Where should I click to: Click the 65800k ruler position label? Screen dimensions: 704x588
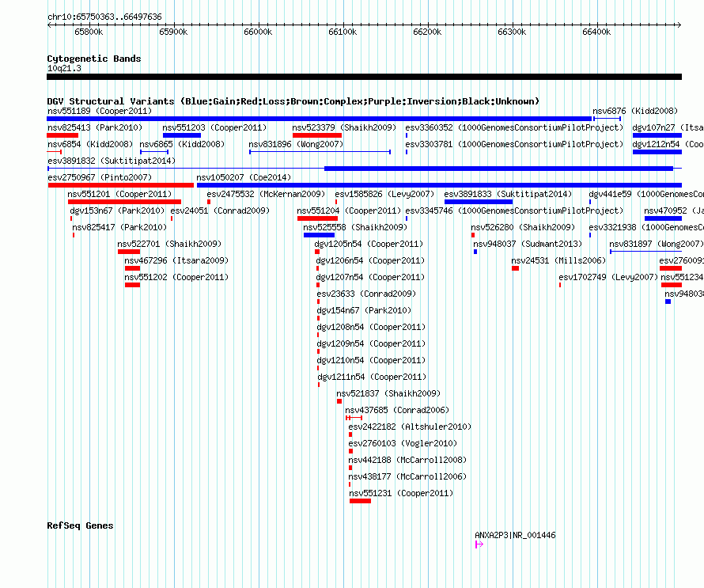pyautogui.click(x=89, y=32)
